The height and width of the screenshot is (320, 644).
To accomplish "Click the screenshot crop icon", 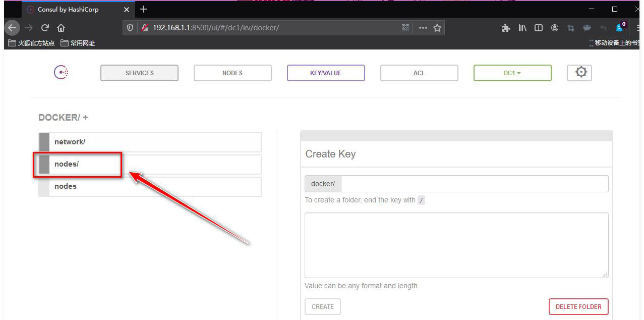I will (571, 28).
